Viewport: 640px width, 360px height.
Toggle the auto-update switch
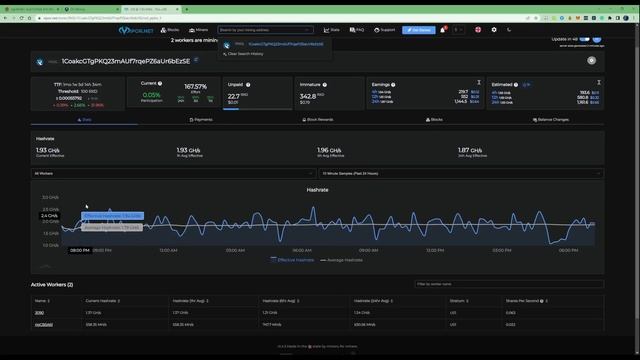(584, 39)
